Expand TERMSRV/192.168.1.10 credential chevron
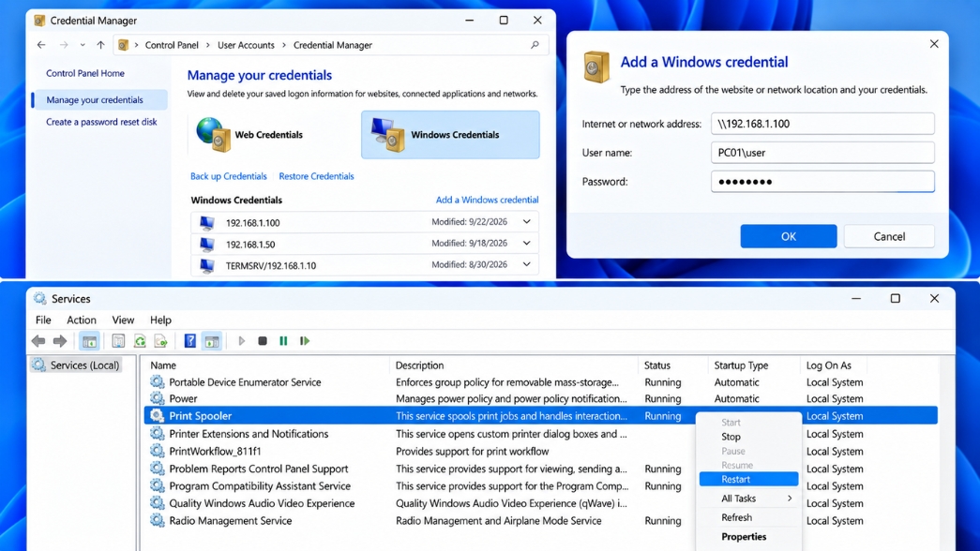Image resolution: width=980 pixels, height=551 pixels. [x=527, y=264]
